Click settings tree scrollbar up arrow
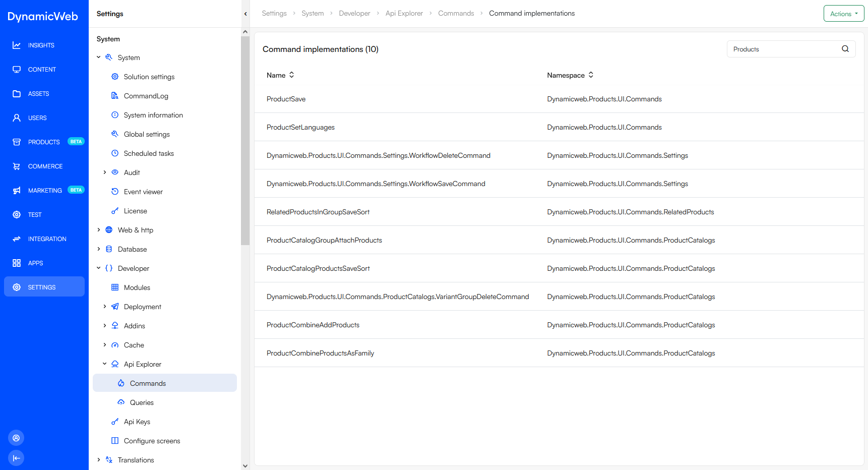 [245, 32]
